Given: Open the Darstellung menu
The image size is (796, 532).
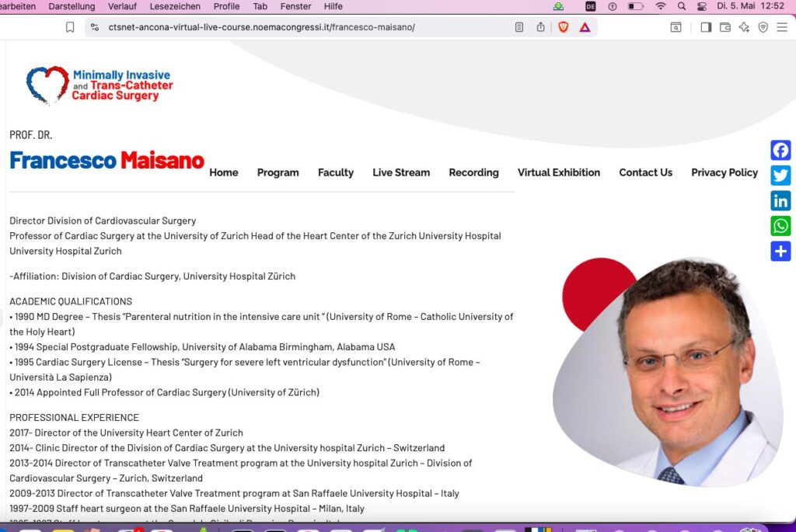Looking at the screenshot, I should [x=72, y=6].
